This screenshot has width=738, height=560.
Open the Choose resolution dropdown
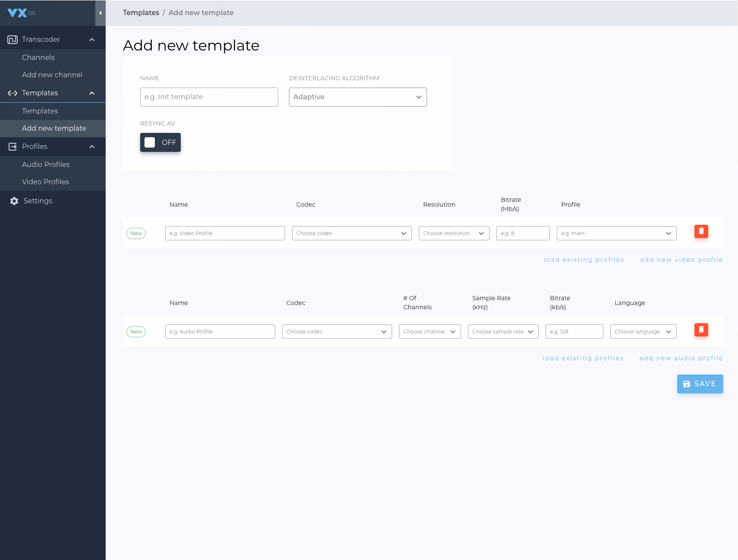[454, 233]
